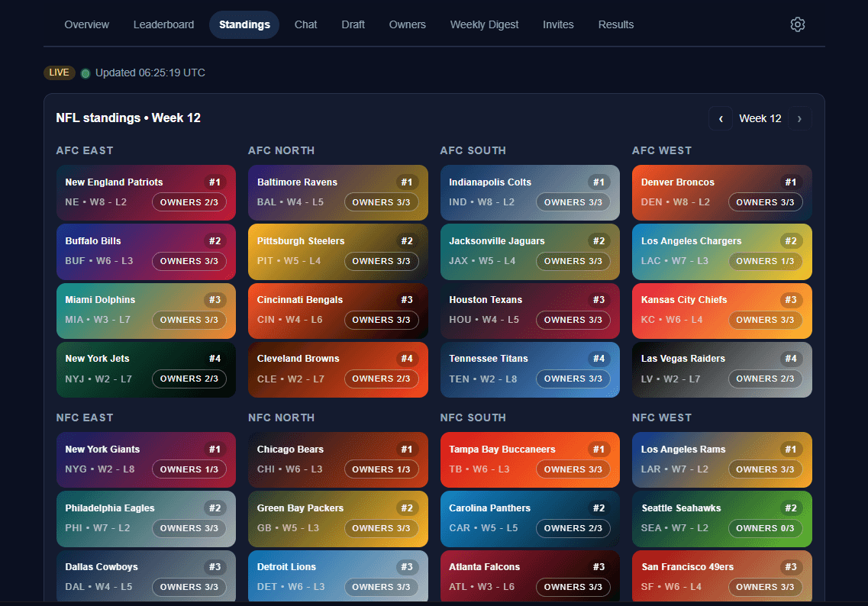Open the settings gear icon
The image size is (868, 606).
(x=798, y=24)
